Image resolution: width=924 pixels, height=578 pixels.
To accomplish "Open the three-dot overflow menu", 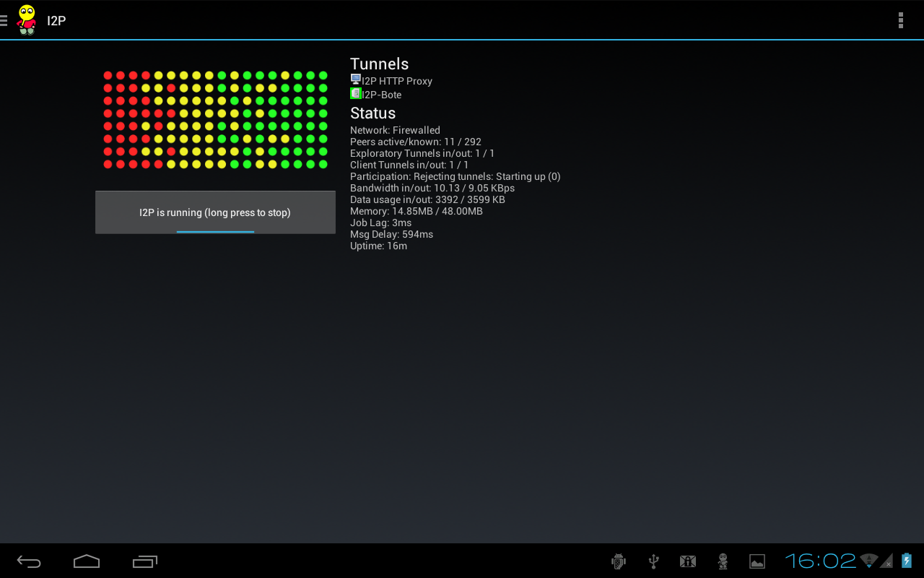I will (900, 20).
